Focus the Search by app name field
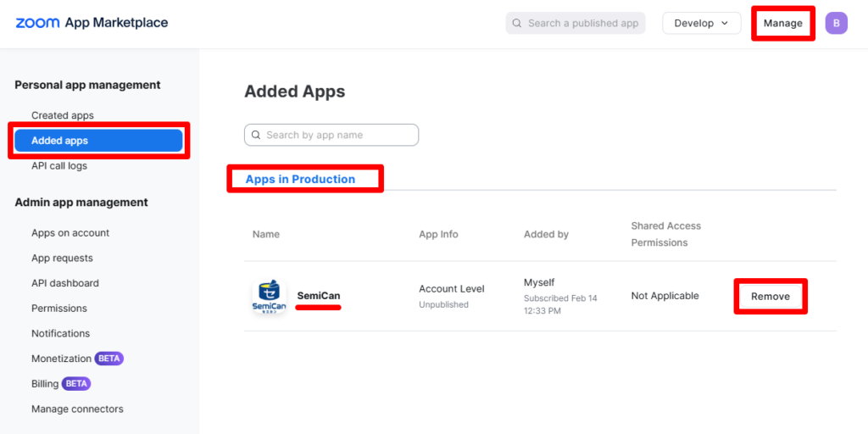This screenshot has height=434, width=868. point(331,135)
